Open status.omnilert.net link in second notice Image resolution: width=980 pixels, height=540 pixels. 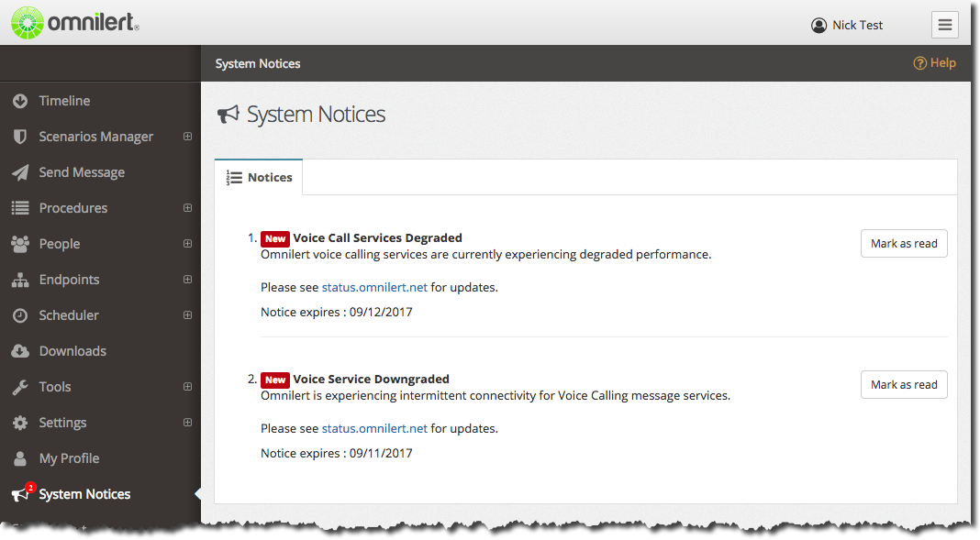(x=374, y=428)
